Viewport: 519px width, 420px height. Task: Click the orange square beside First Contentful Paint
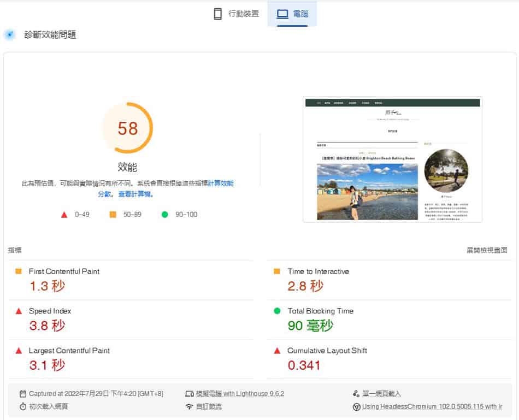(18, 271)
